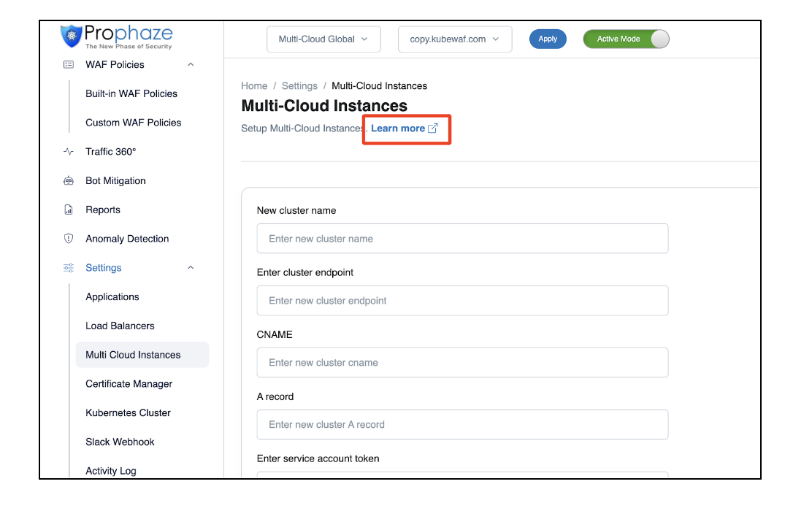
Task: Click the New cluster name field
Action: (x=462, y=239)
